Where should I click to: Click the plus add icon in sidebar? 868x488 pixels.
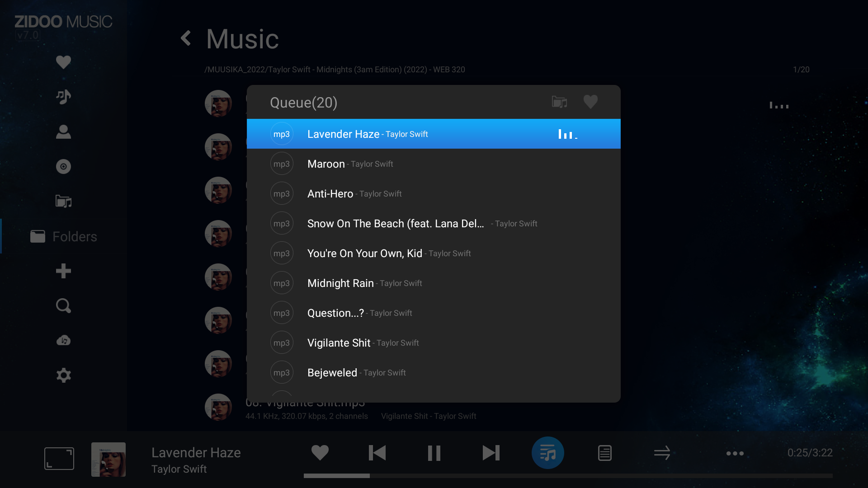pyautogui.click(x=63, y=271)
